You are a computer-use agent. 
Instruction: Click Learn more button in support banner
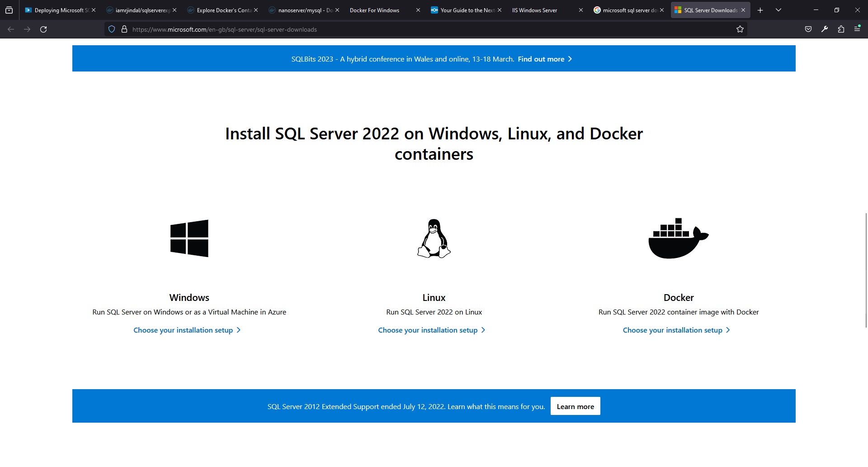coord(576,406)
